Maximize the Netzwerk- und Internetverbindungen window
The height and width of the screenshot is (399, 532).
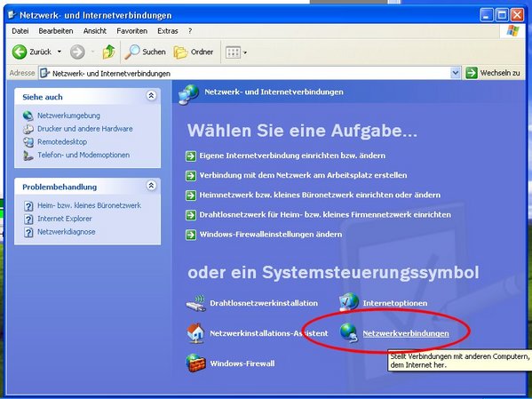(x=502, y=15)
